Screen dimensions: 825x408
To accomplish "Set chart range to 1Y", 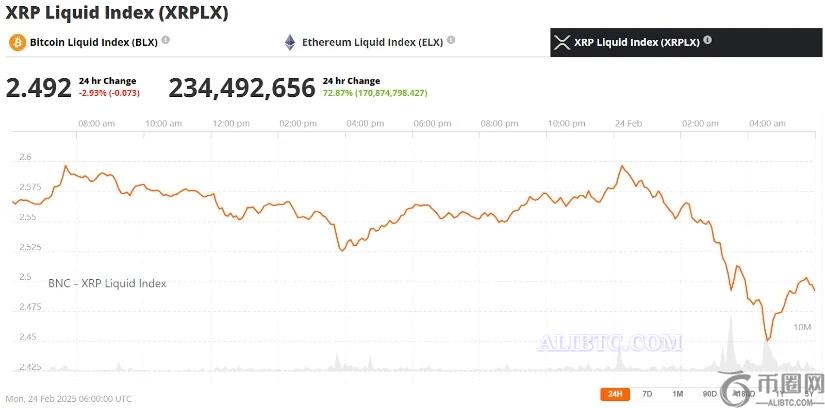I will point(780,394).
